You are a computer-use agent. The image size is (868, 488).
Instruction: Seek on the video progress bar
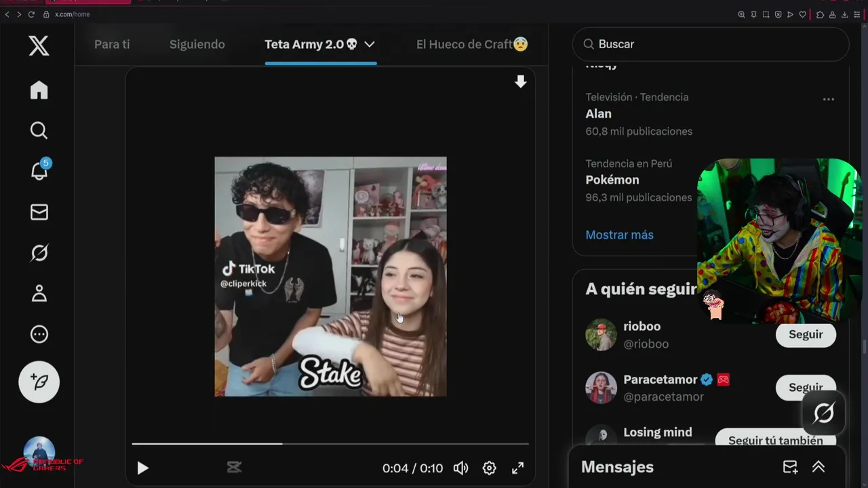[330, 444]
